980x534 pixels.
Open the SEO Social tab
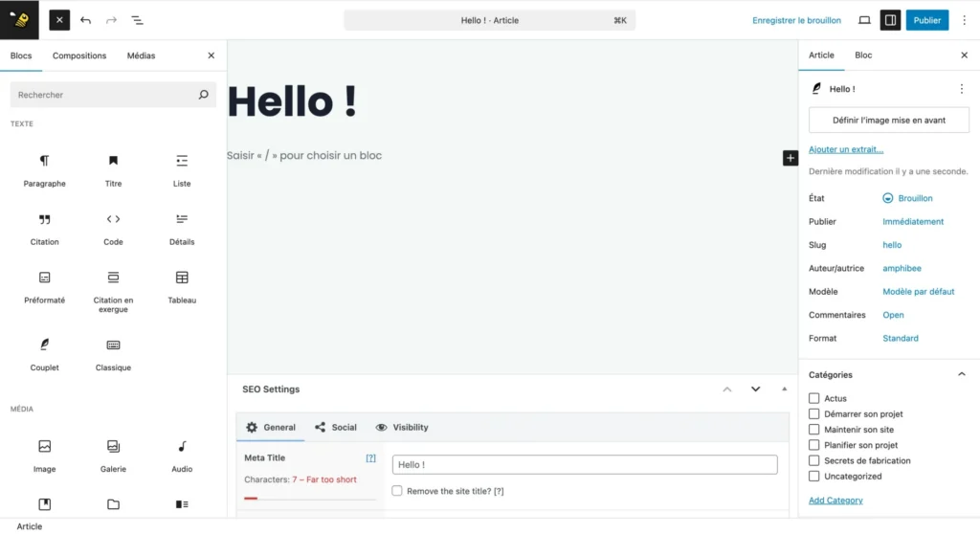coord(336,427)
